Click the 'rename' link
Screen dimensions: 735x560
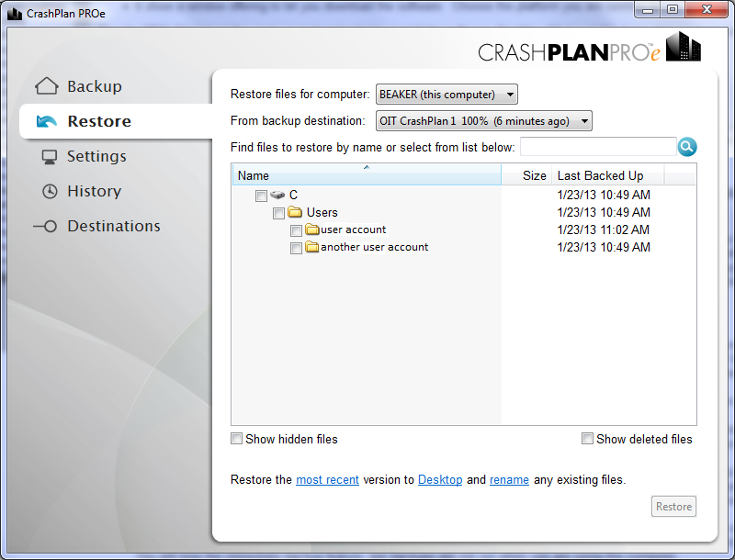[x=509, y=479]
